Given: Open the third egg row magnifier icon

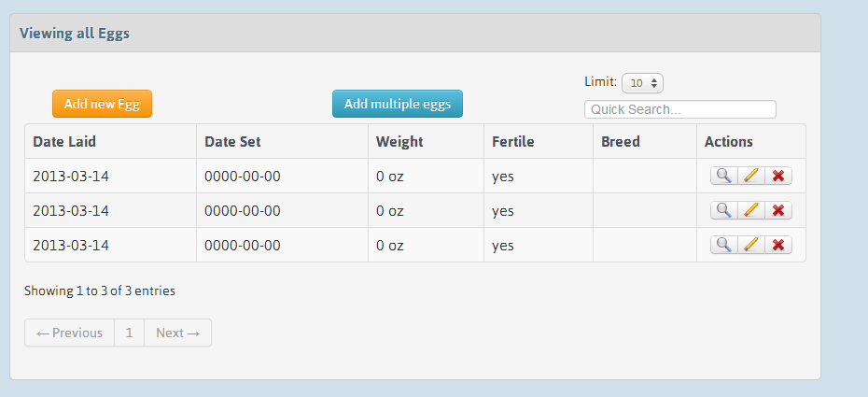Looking at the screenshot, I should pos(723,245).
